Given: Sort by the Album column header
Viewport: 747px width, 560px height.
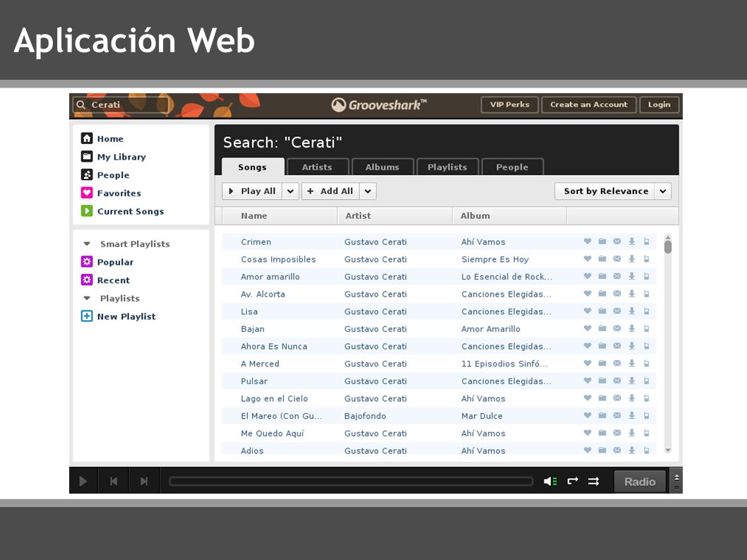Looking at the screenshot, I should [509, 216].
